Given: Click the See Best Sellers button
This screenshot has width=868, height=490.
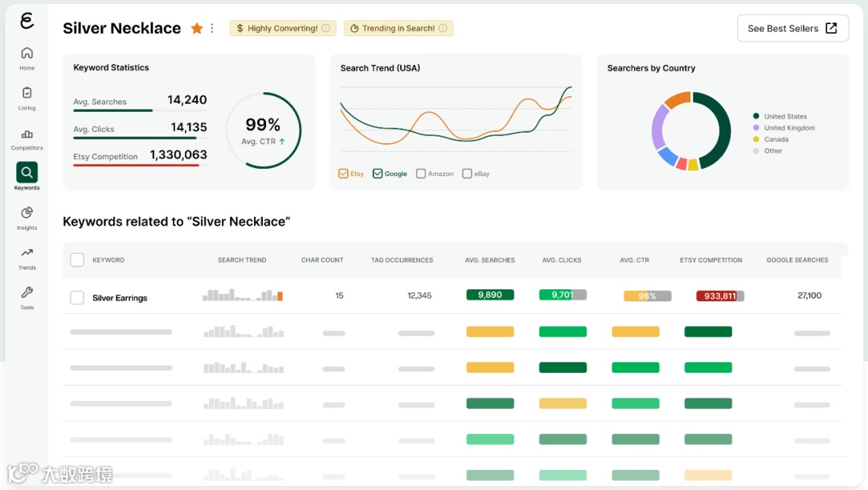Looking at the screenshot, I should click(792, 28).
